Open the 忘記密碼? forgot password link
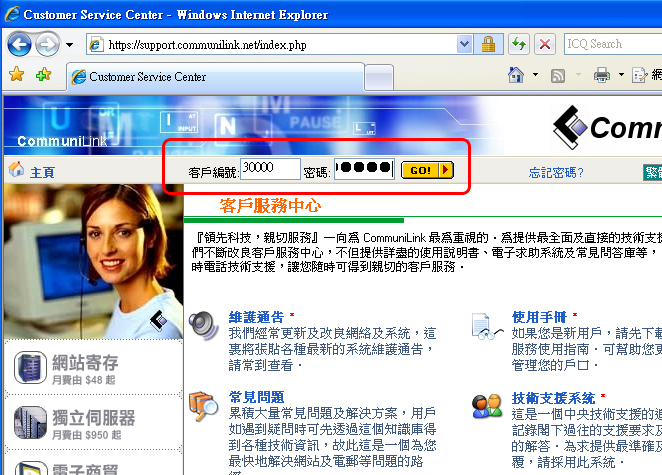Image resolution: width=662 pixels, height=475 pixels. coord(556,172)
